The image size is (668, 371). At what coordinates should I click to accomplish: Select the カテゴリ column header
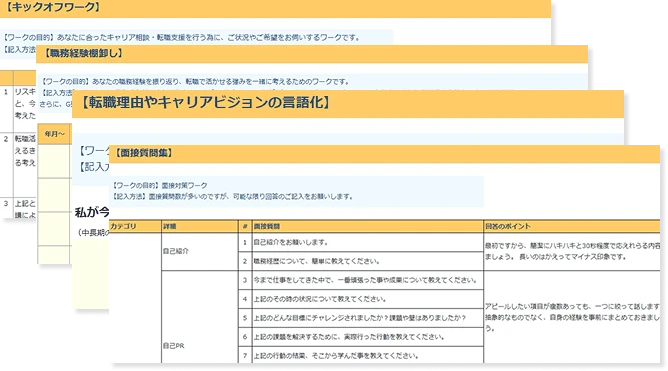124,227
